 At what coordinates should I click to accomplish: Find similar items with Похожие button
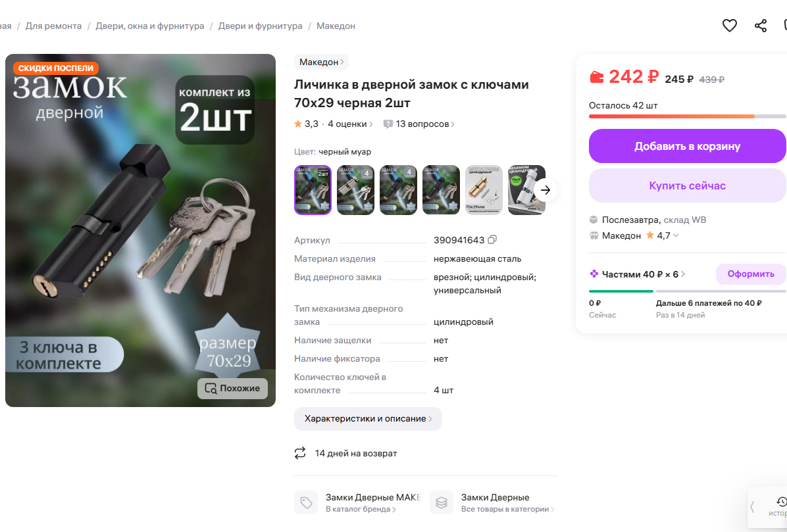click(x=232, y=388)
